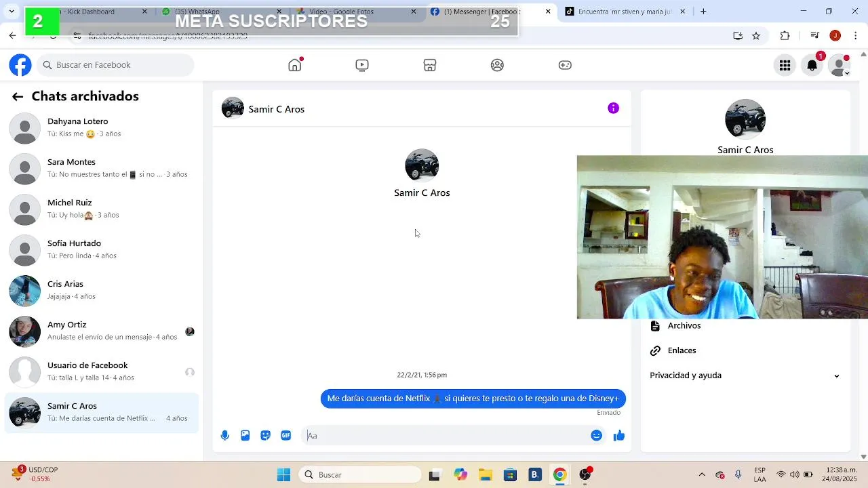Screen dimensions: 868x488
Task: Choose a GIF icon
Action: pyautogui.click(x=286, y=436)
